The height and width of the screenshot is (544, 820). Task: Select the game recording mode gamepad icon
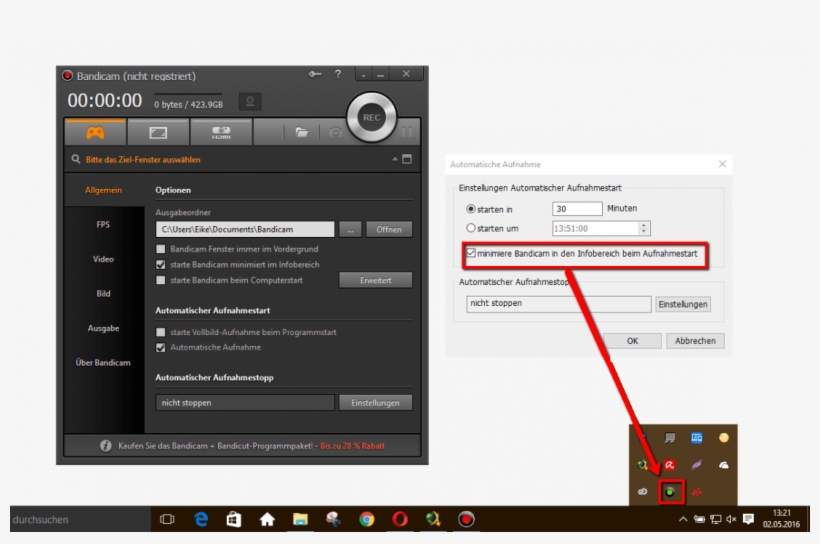95,132
